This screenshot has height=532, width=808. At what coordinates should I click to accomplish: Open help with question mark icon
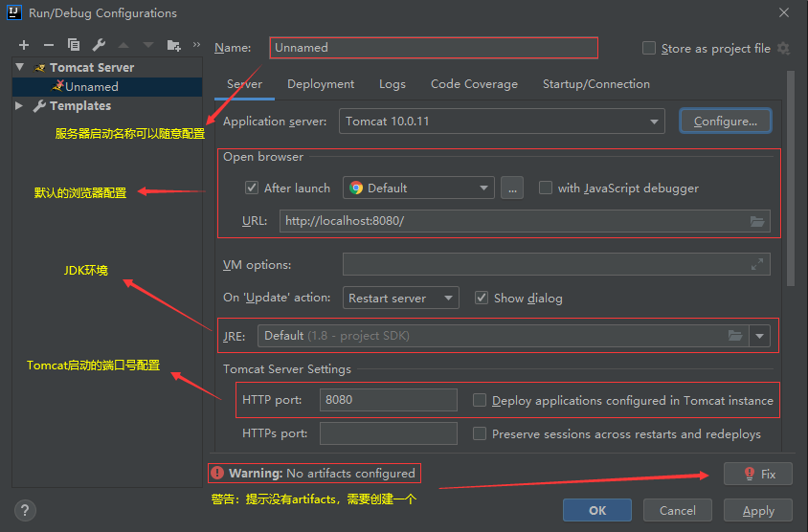(x=25, y=510)
